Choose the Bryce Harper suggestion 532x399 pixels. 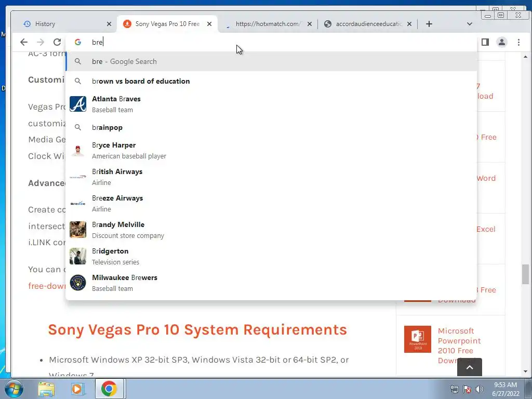coord(271,150)
